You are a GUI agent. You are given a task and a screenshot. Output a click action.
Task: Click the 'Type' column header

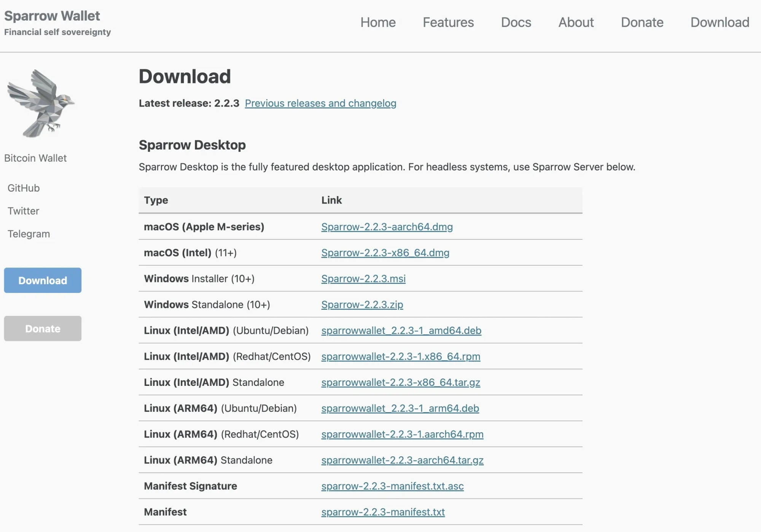coord(156,200)
